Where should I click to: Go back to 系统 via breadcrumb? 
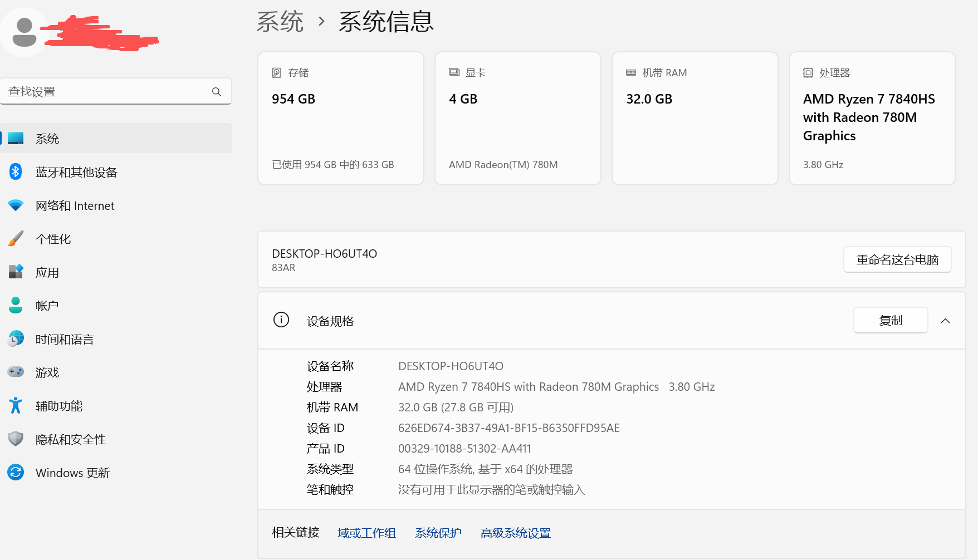[x=280, y=21]
